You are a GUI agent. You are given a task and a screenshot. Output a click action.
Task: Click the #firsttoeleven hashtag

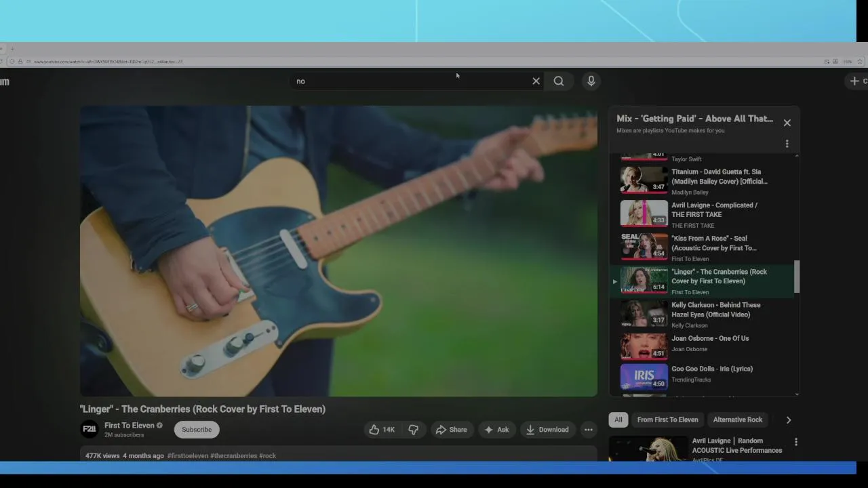pos(188,456)
